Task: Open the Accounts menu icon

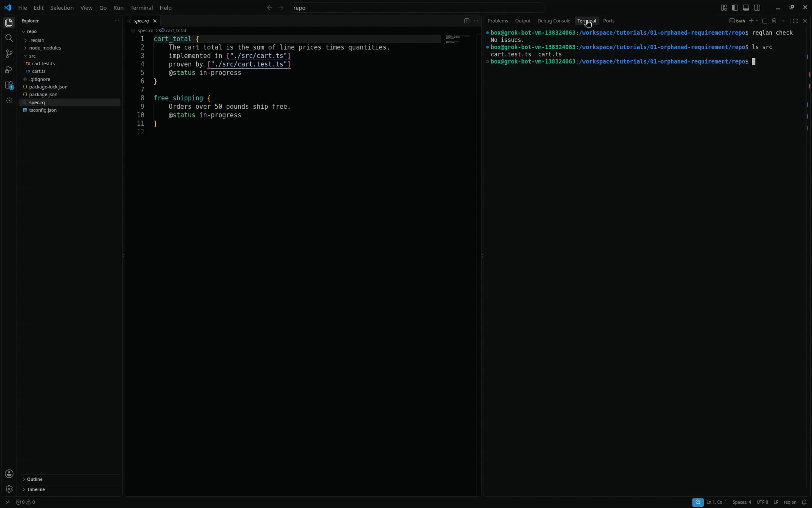Action: pyautogui.click(x=9, y=473)
